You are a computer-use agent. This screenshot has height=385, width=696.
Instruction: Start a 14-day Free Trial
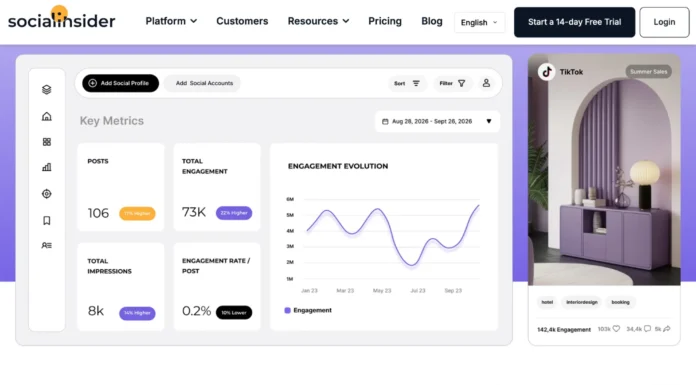pyautogui.click(x=574, y=22)
